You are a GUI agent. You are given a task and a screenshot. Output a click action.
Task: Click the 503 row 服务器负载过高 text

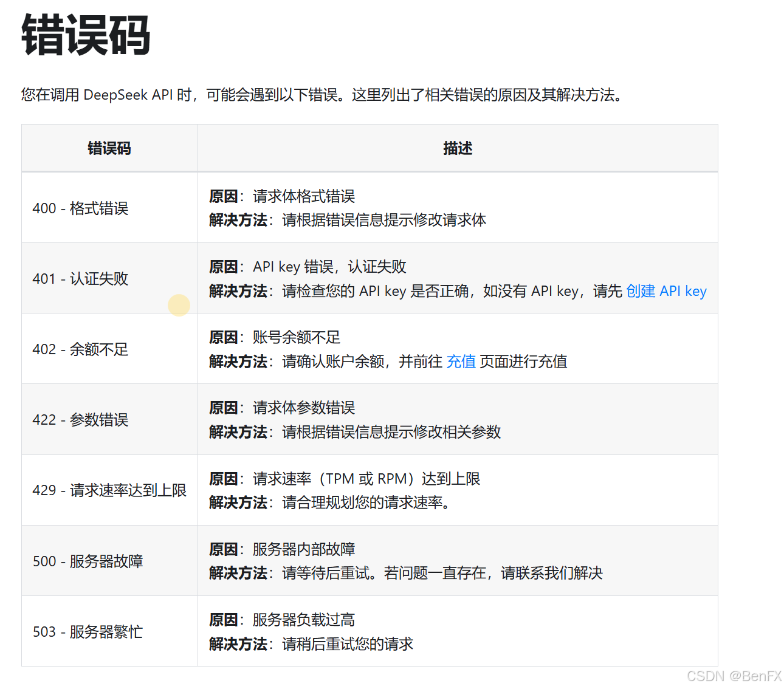[303, 620]
